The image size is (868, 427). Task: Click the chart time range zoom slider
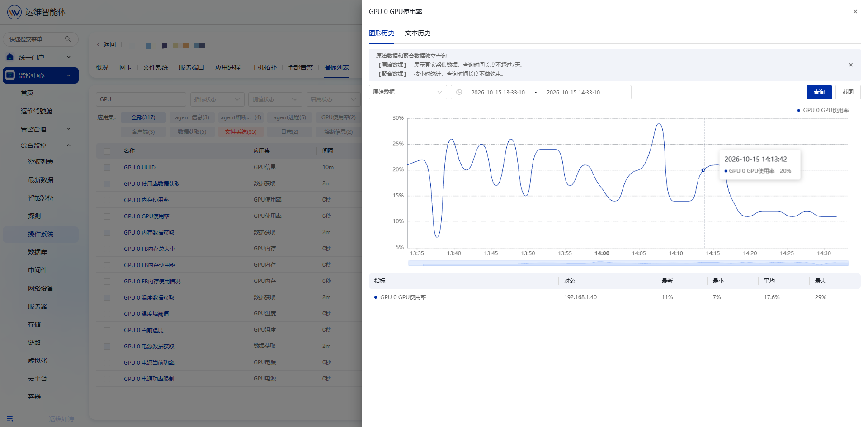[628, 263]
